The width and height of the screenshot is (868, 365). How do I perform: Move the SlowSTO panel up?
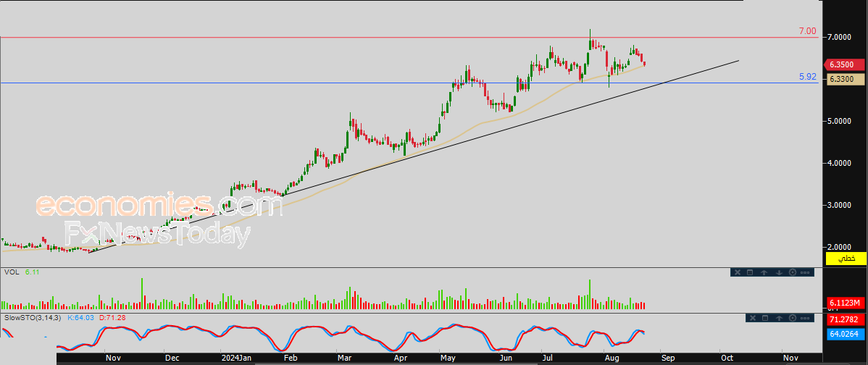[779, 318]
